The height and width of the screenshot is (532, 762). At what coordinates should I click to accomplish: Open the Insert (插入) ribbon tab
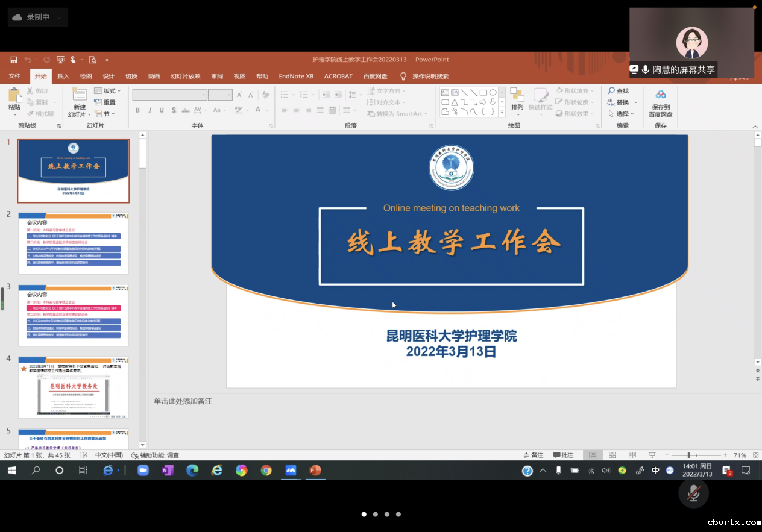pos(63,77)
